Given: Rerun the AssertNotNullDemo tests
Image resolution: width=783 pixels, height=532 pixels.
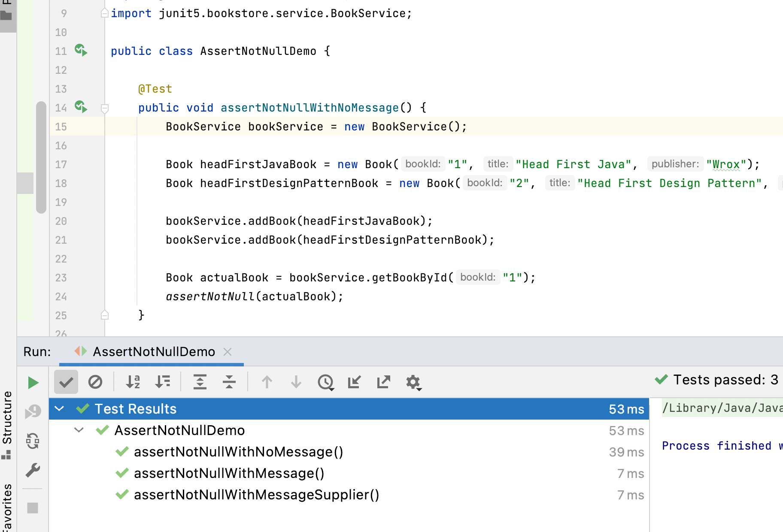Looking at the screenshot, I should [x=32, y=382].
